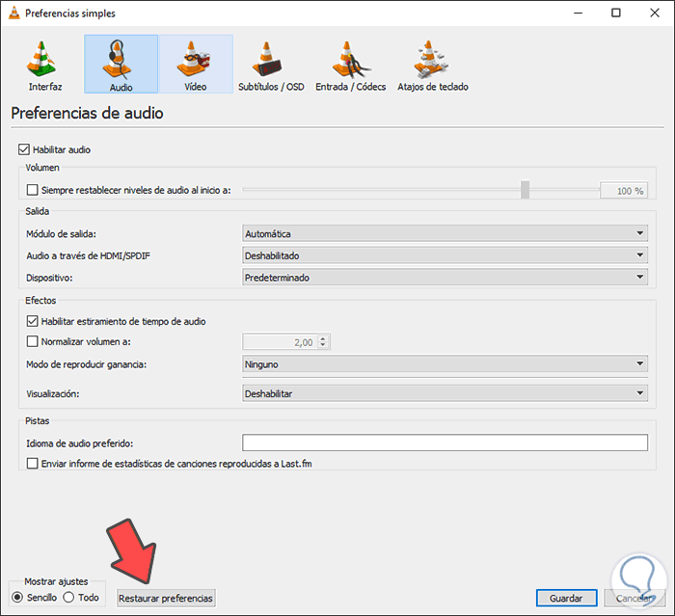Viewport: 675px width, 616px height.
Task: Enable Last.fm statistics report checkbox
Action: click(32, 464)
